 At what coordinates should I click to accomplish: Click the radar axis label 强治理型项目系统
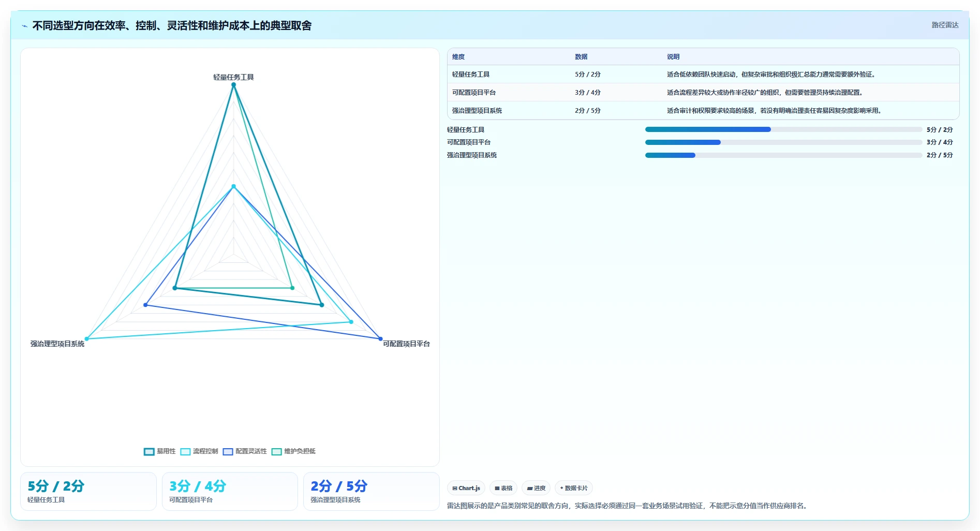57,344
